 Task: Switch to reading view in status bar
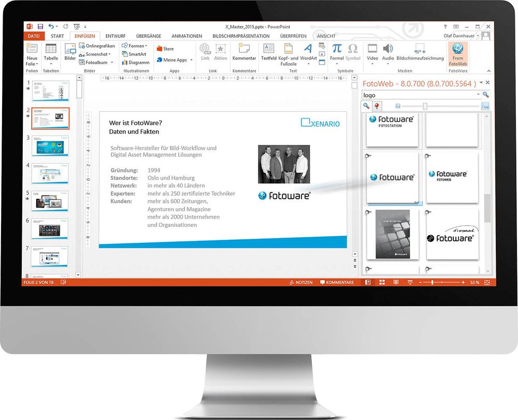click(396, 282)
